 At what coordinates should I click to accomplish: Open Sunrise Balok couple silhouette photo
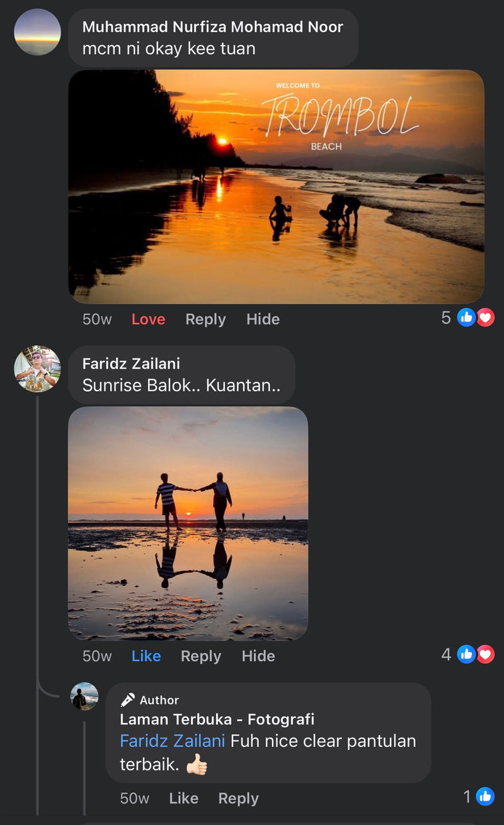point(188,523)
